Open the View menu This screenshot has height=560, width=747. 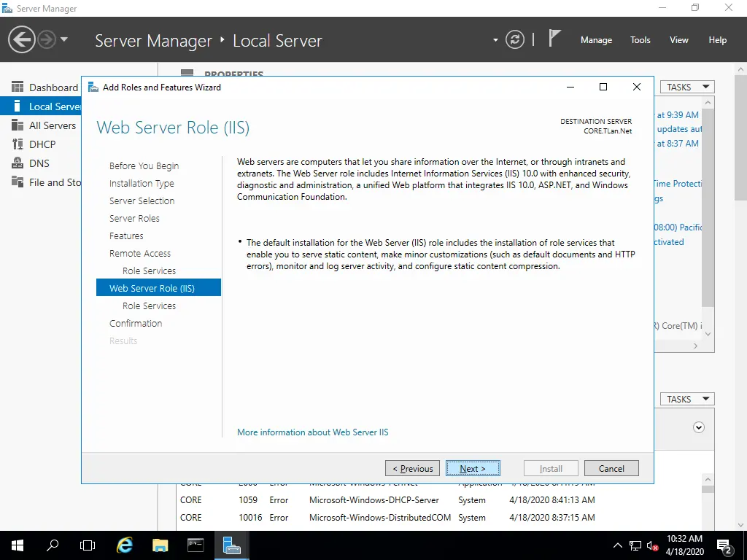click(678, 40)
